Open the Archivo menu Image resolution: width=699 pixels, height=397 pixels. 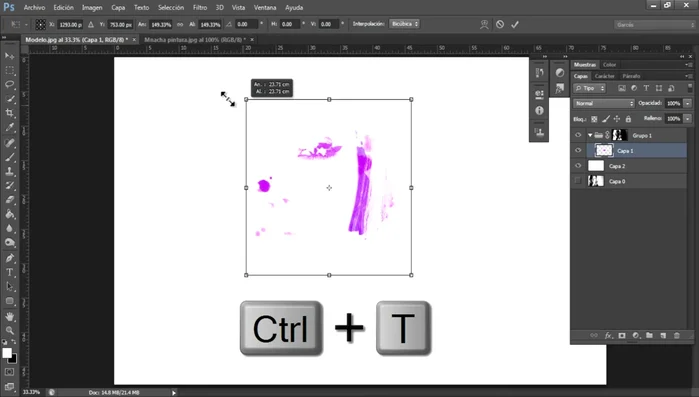point(34,8)
